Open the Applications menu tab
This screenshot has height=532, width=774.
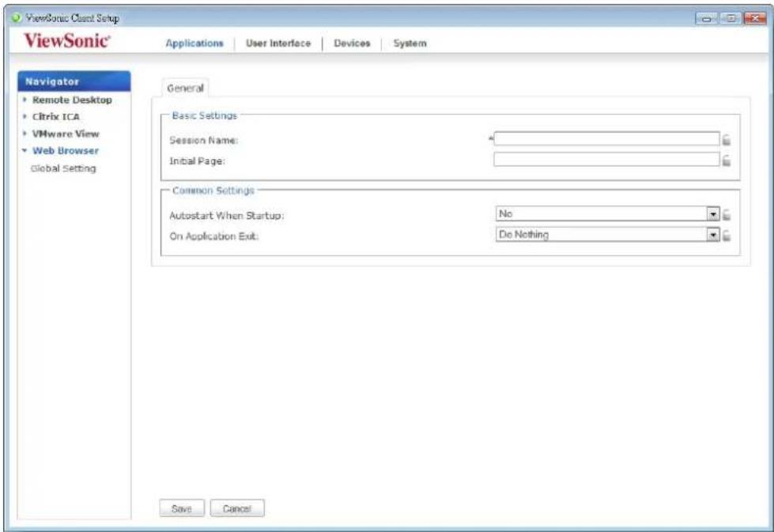pyautogui.click(x=194, y=43)
